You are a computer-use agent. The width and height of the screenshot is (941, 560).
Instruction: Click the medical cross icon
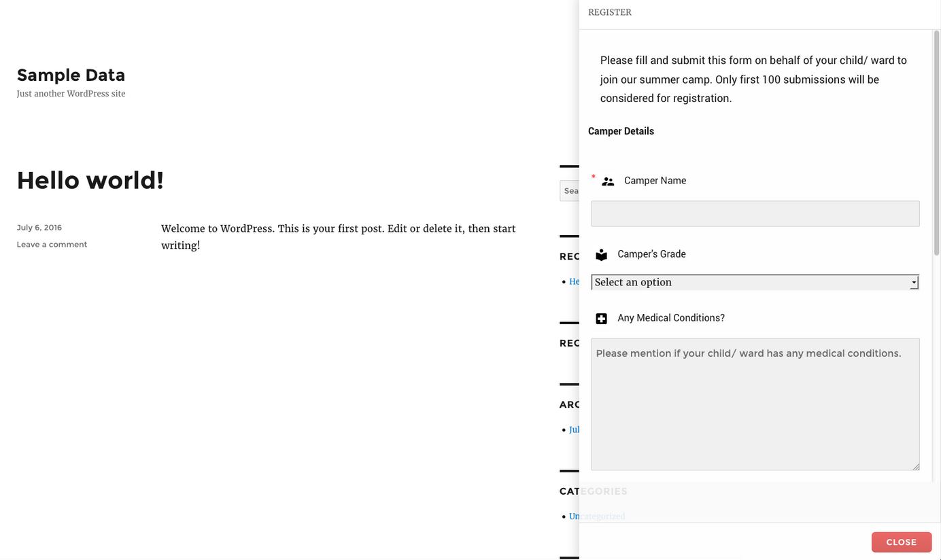pyautogui.click(x=601, y=319)
